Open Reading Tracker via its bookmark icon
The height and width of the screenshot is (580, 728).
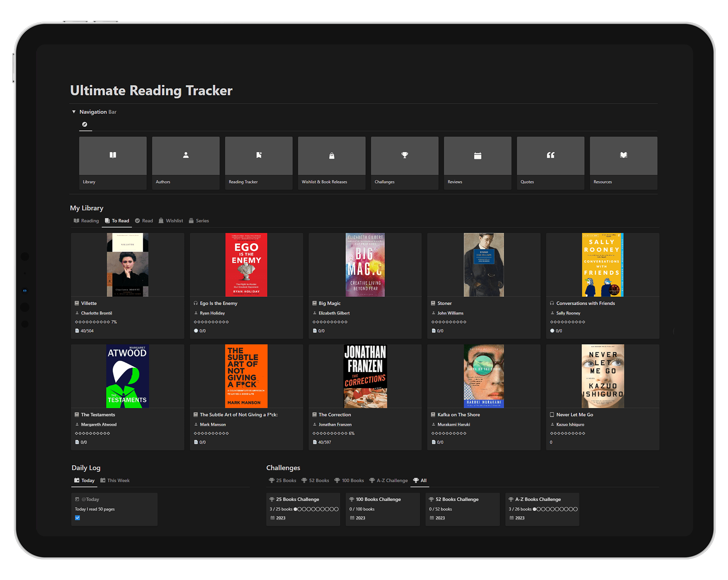[258, 155]
